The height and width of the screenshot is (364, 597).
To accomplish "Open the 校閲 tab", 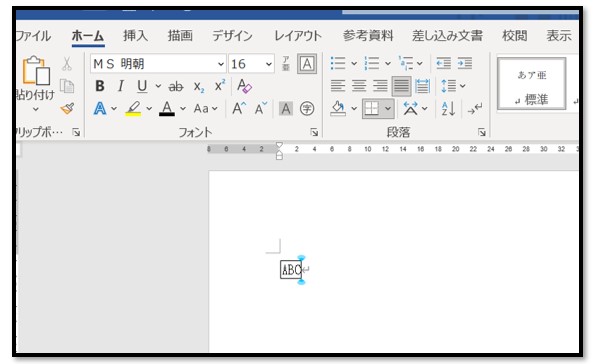I will tap(515, 36).
